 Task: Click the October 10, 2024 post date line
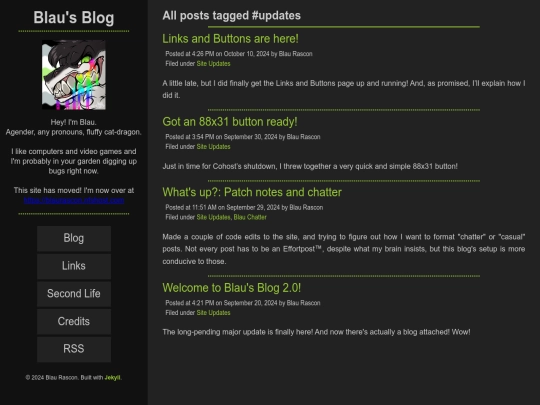pyautogui.click(x=239, y=54)
